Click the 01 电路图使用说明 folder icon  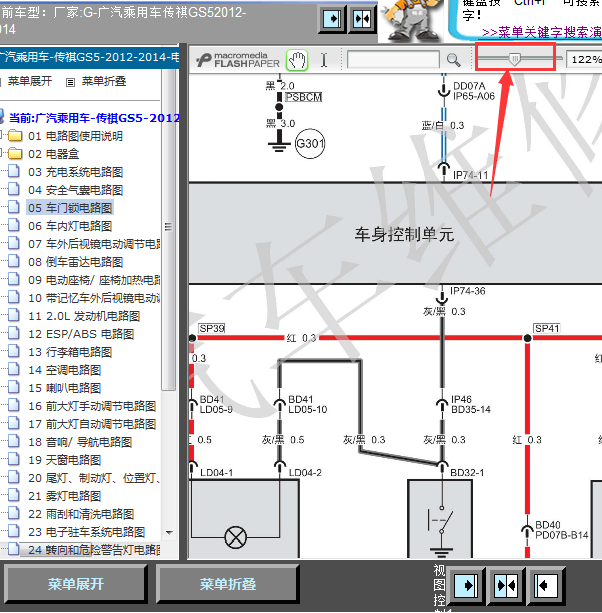click(15, 136)
